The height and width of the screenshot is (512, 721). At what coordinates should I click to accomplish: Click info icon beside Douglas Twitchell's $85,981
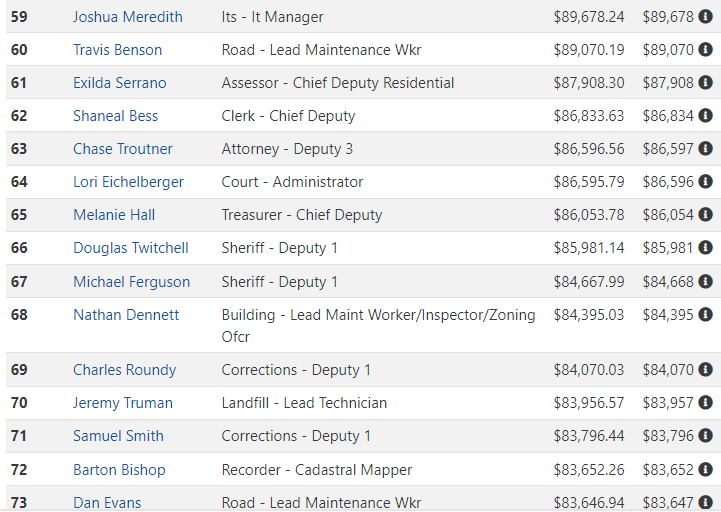tap(705, 247)
